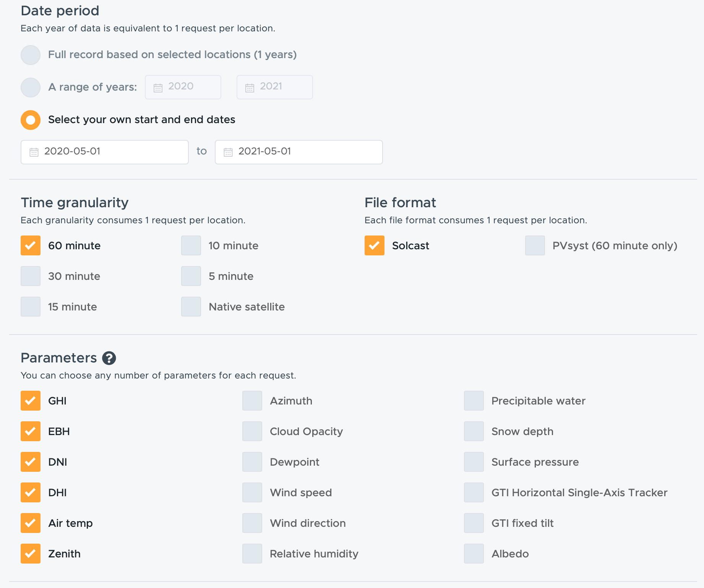Select the Full record radio button
This screenshot has width=704, height=588.
[x=31, y=55]
